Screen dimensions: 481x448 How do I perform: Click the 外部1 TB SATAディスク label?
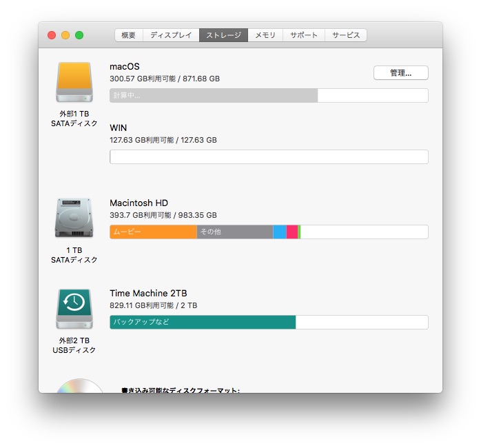point(74,119)
